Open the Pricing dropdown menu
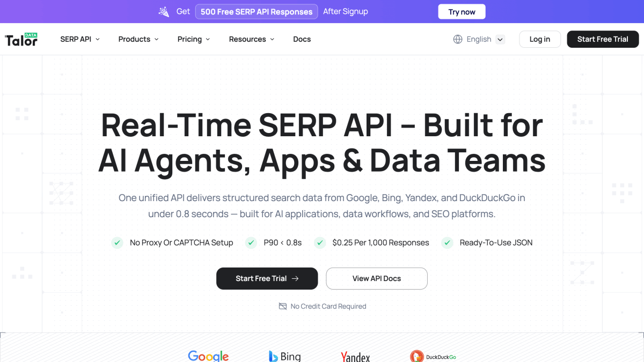 coord(194,39)
